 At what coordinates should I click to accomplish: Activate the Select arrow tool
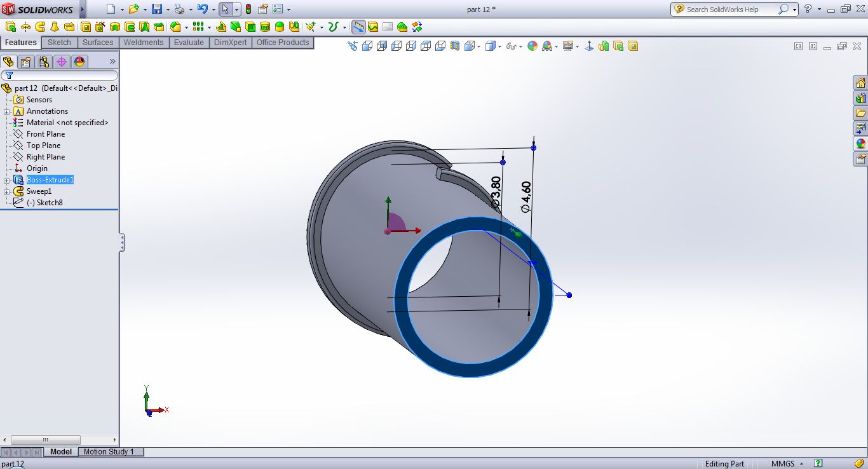click(225, 9)
